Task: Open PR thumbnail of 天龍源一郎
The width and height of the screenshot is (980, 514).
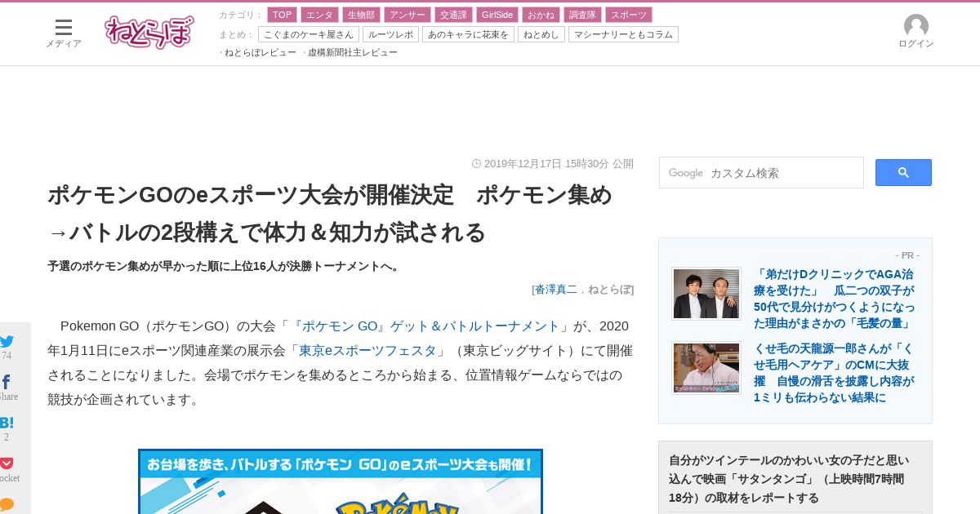Action: point(706,368)
